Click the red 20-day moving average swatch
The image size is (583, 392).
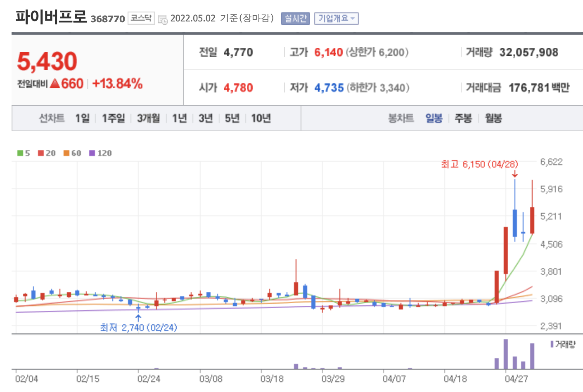pyautogui.click(x=41, y=153)
